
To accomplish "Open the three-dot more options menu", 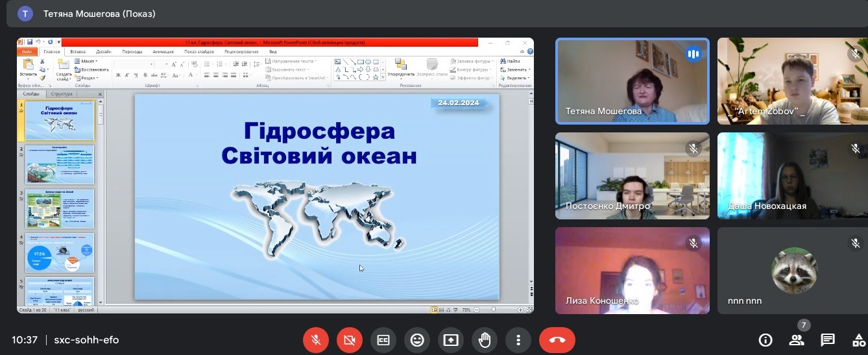I will (x=518, y=339).
